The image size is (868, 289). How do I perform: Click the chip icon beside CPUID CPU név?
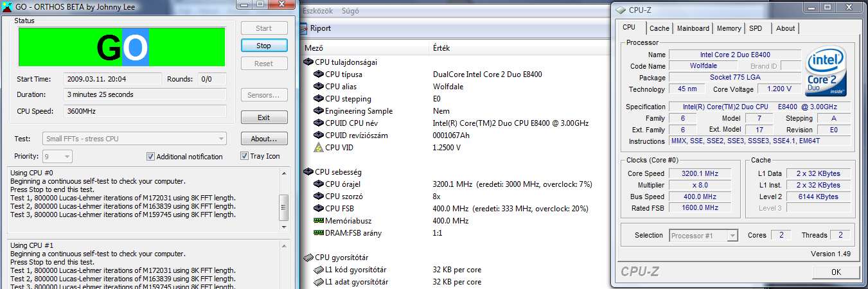[319, 123]
